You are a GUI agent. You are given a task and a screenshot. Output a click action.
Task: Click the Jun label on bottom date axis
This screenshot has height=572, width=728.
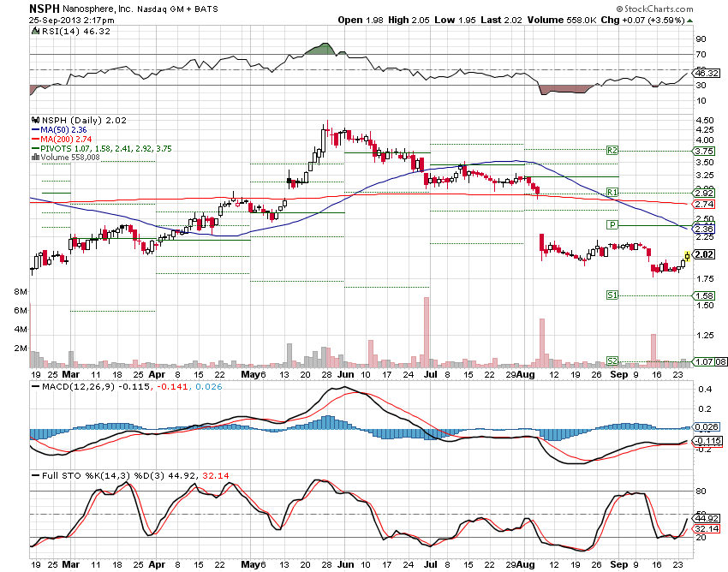(x=345, y=564)
